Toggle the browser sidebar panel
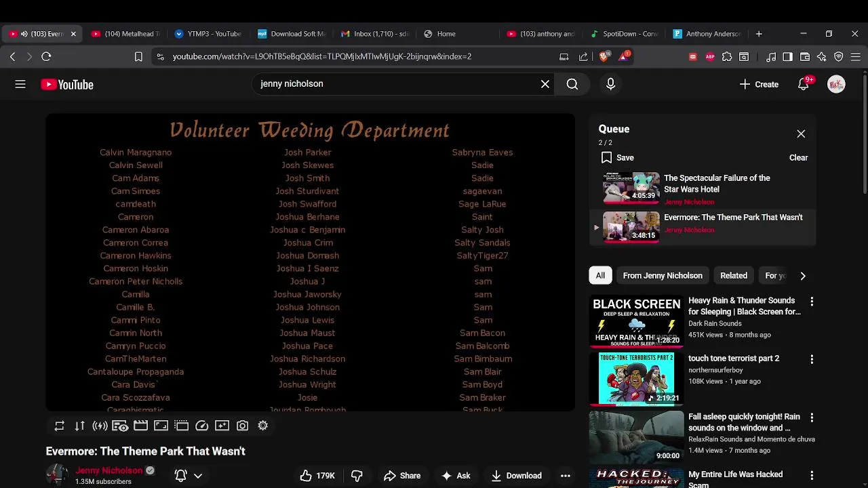868x488 pixels. pyautogui.click(x=787, y=57)
